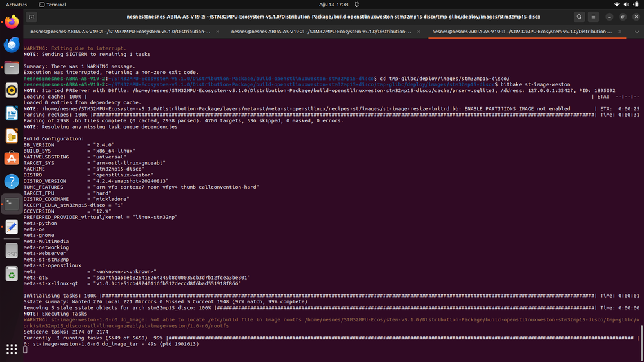This screenshot has height=362, width=644.
Task: Open the SSD drive dock icon
Action: click(x=12, y=251)
